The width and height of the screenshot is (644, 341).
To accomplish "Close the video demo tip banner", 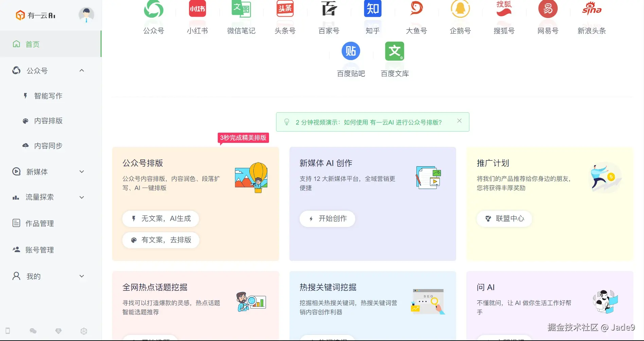I will [x=459, y=121].
